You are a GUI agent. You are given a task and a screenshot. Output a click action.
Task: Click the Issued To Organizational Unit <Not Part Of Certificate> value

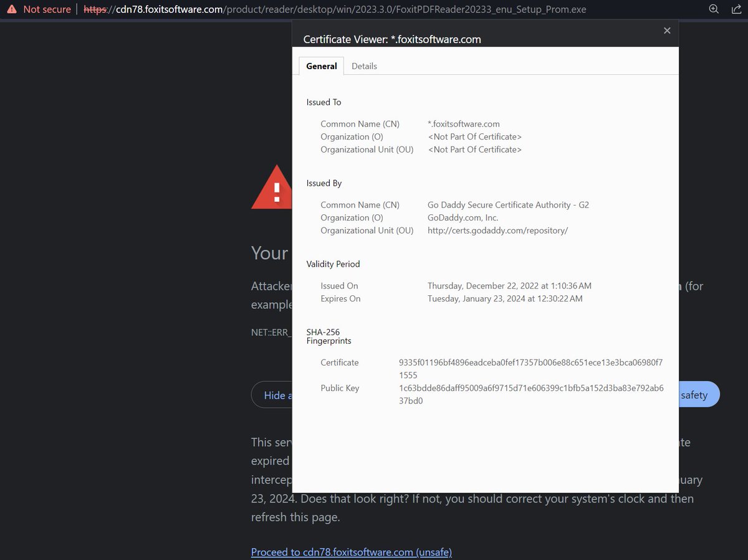(474, 149)
